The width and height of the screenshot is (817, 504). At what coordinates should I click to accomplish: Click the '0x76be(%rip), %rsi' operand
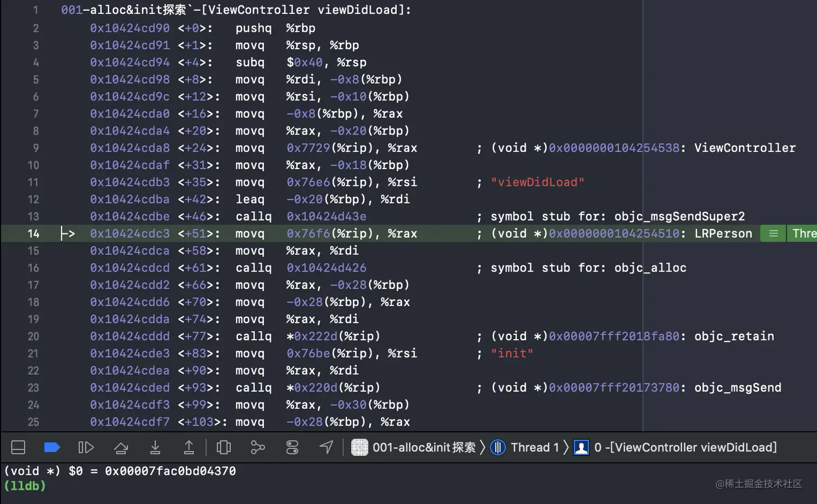point(352,353)
